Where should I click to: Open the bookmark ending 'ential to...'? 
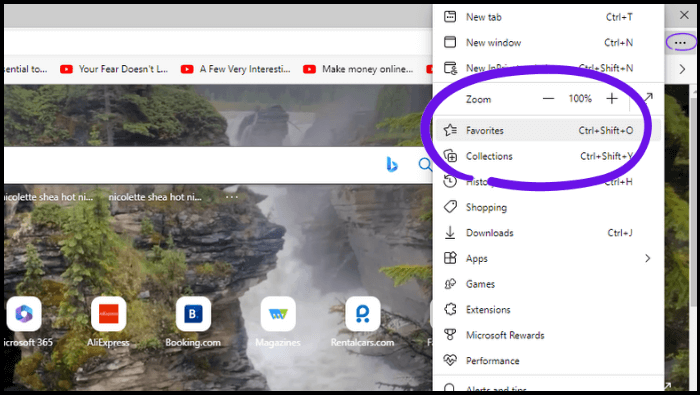[25, 69]
